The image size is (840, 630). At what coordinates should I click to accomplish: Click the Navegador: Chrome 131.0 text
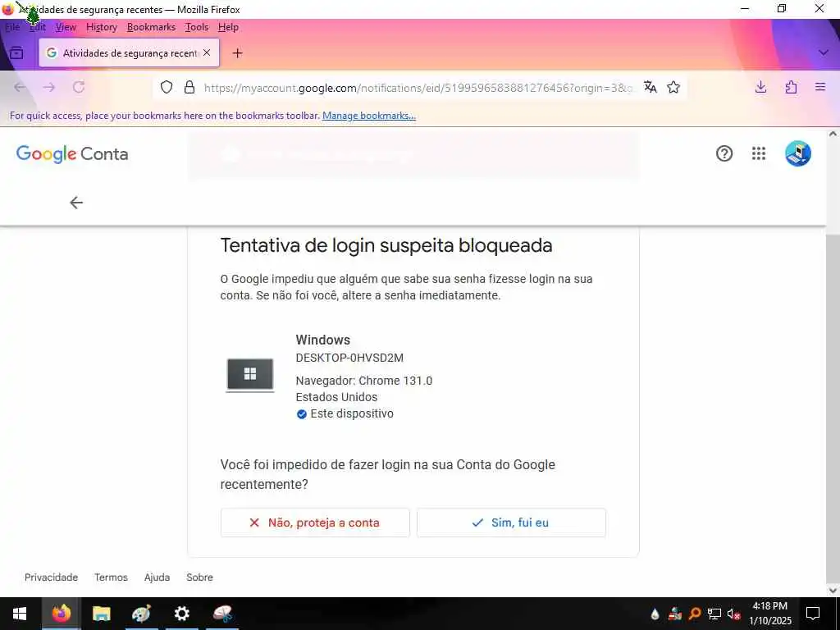364,381
